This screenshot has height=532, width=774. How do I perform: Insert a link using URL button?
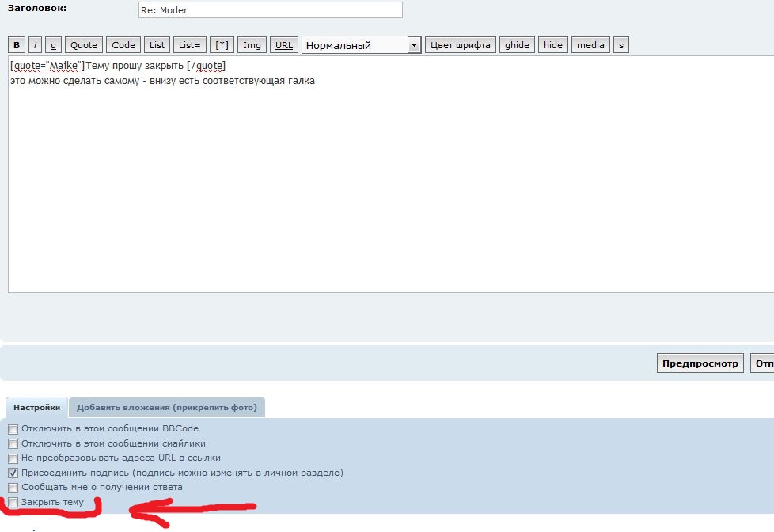click(x=283, y=45)
